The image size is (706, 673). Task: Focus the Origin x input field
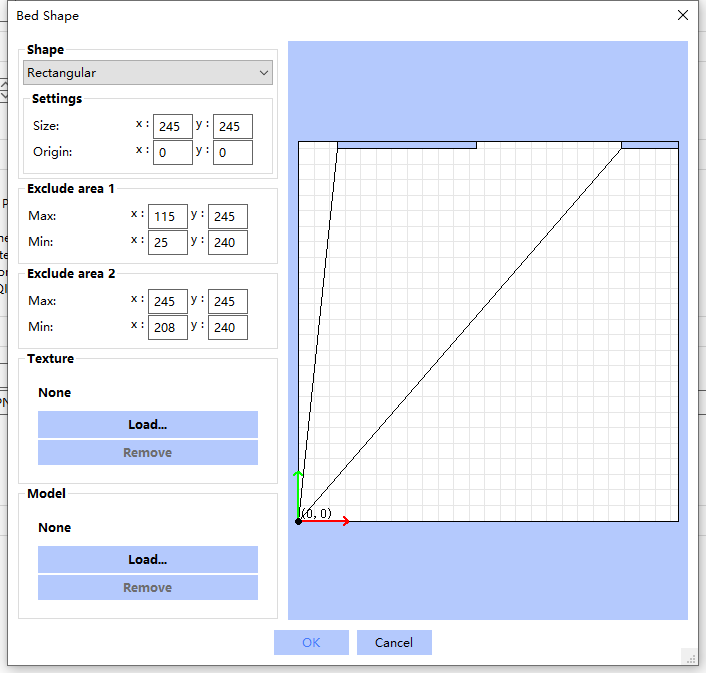173,152
